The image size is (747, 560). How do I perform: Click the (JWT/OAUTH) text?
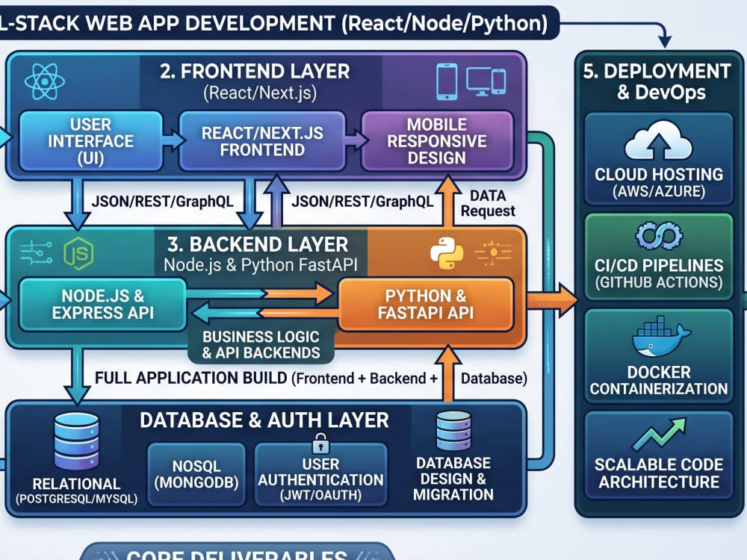click(320, 495)
